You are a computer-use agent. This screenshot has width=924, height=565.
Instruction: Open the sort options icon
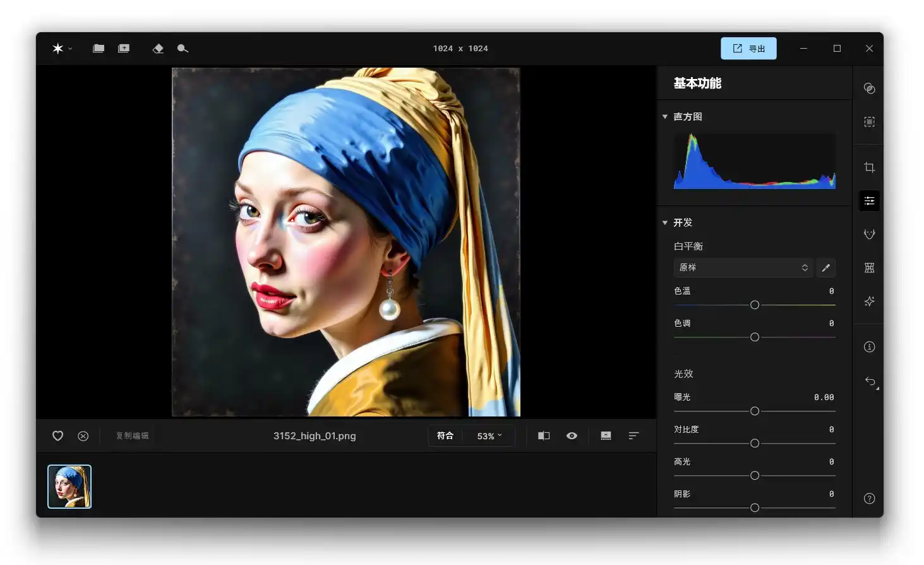tap(633, 436)
